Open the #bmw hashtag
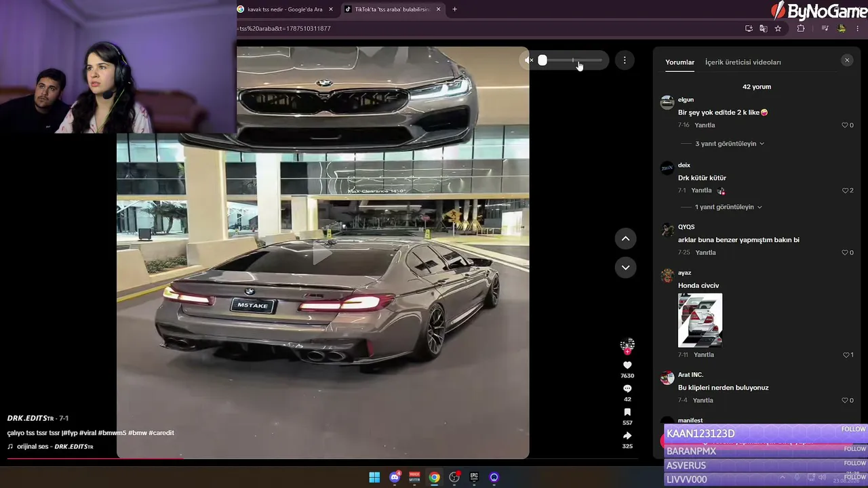The height and width of the screenshot is (488, 868). 138,433
